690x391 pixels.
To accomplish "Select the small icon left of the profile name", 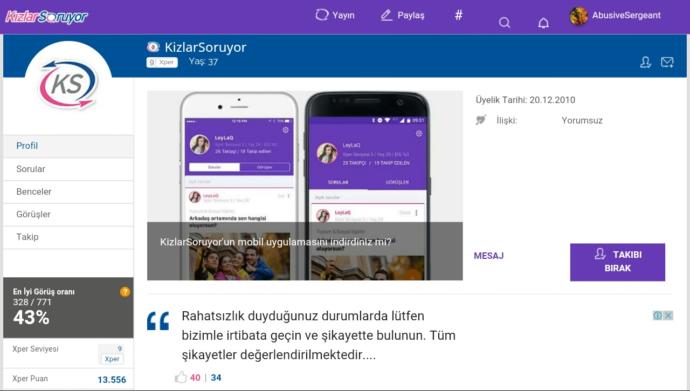I will click(x=153, y=47).
